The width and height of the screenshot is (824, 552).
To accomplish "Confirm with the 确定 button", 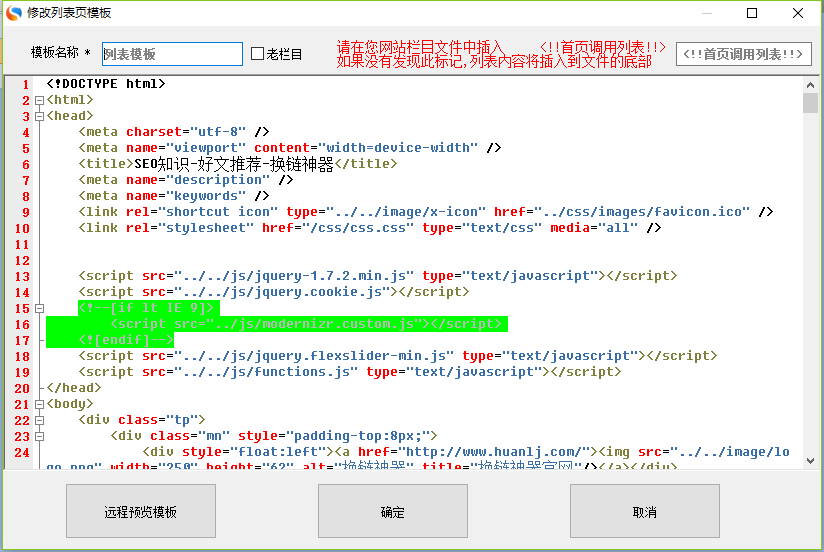I will pyautogui.click(x=393, y=511).
